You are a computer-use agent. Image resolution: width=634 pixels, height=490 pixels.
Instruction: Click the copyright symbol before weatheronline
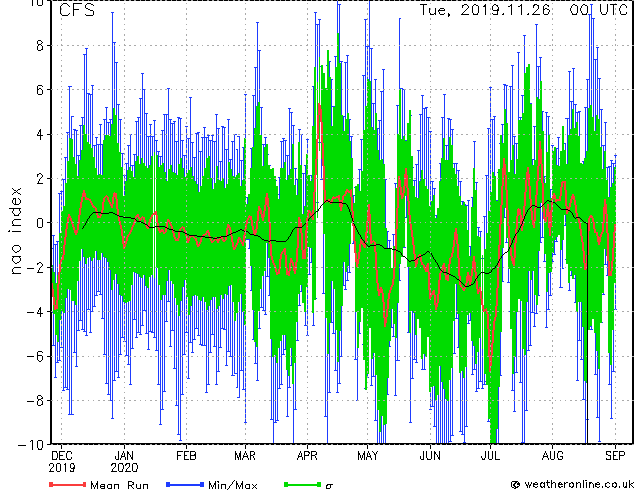pos(515,484)
